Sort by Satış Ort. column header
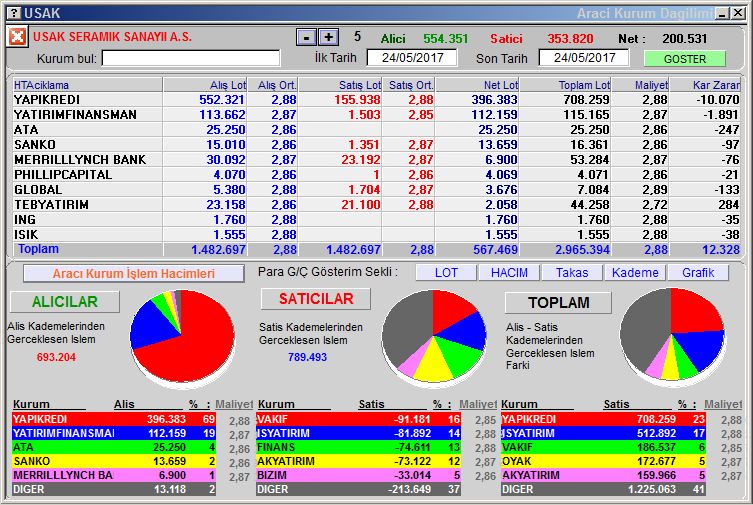This screenshot has width=753, height=505. pos(409,85)
